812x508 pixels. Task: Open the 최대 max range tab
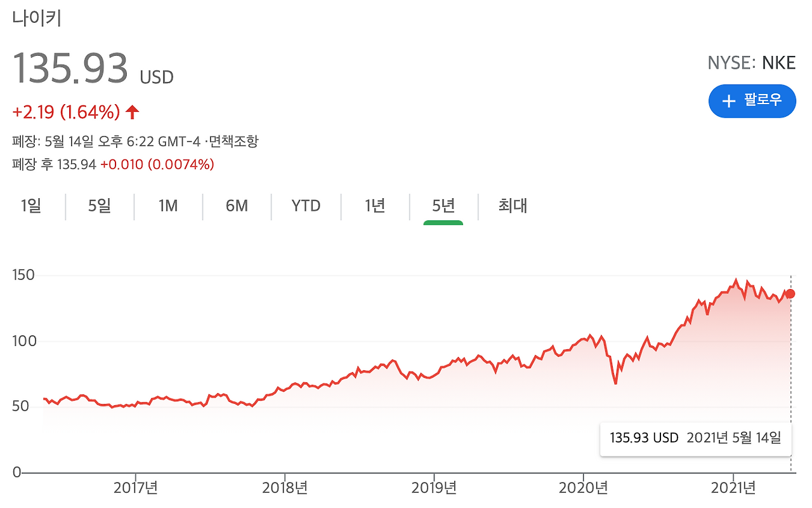point(513,206)
